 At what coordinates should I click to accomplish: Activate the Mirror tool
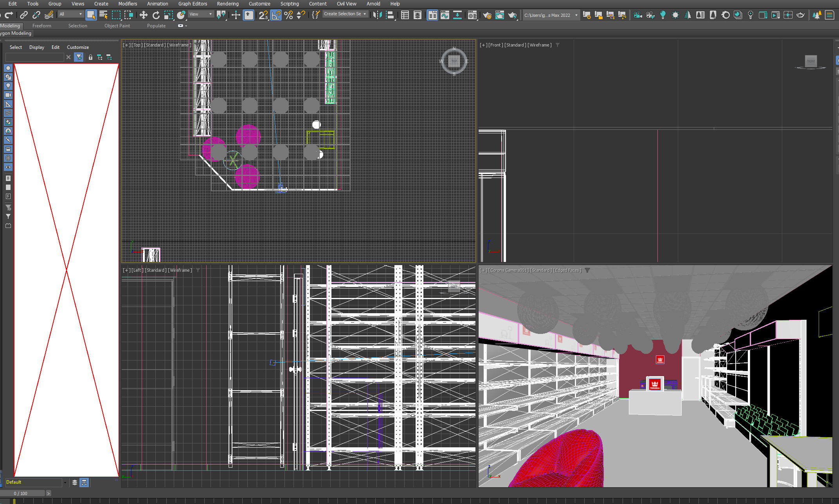click(377, 15)
